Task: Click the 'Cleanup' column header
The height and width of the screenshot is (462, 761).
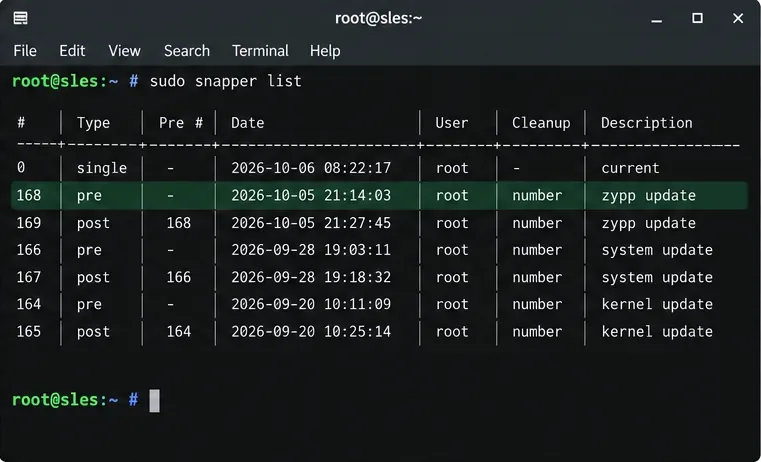Action: [541, 123]
